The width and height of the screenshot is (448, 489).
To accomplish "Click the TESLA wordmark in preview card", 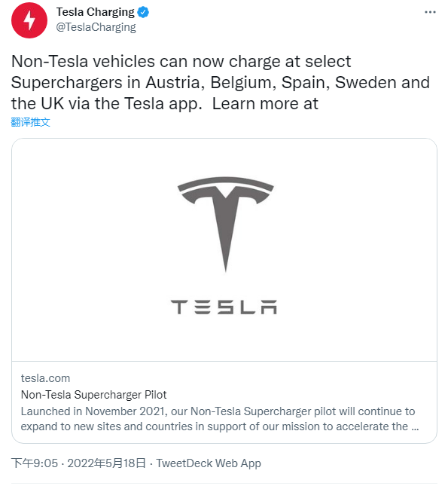I will pos(224,307).
